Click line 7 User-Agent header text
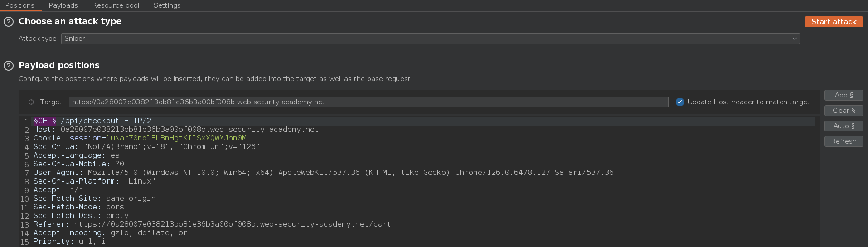Image resolution: width=868 pixels, height=247 pixels. click(x=323, y=173)
